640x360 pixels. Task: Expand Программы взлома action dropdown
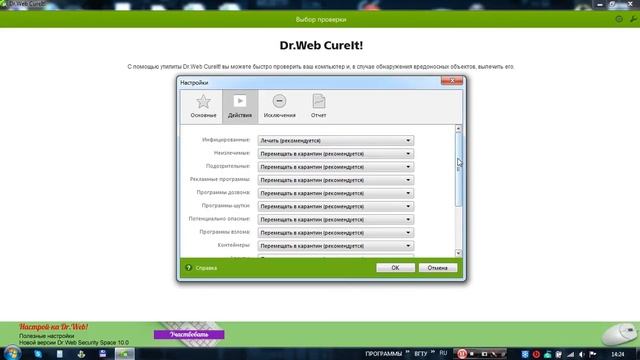(336, 233)
